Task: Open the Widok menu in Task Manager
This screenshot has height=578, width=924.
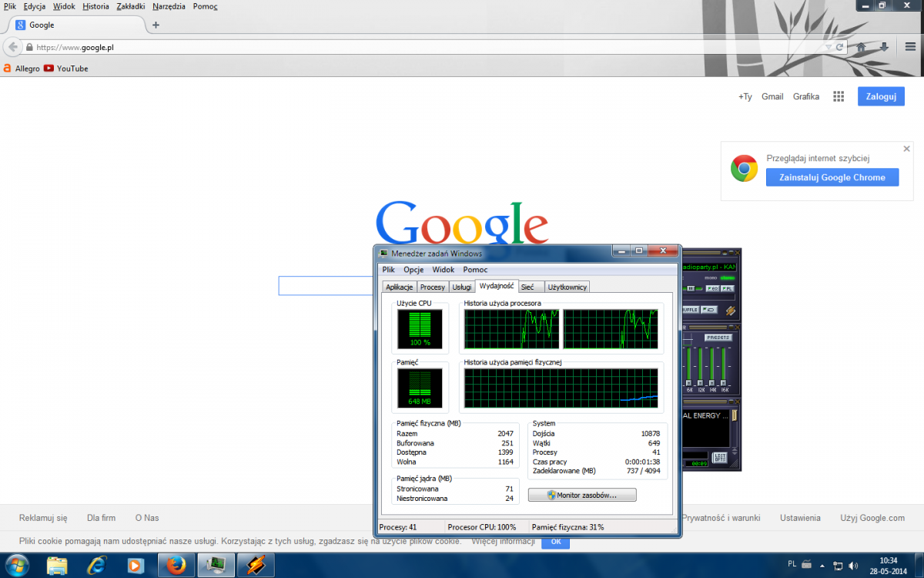Action: (444, 270)
